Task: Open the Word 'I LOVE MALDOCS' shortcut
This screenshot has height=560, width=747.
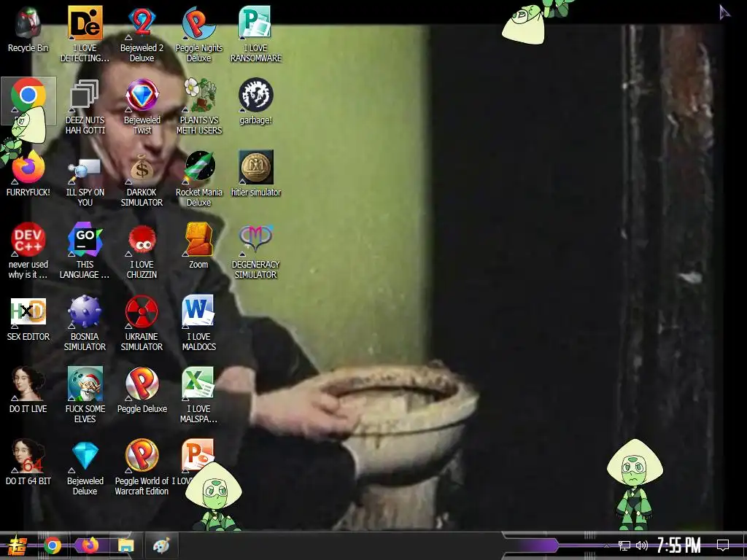Action: (198, 323)
